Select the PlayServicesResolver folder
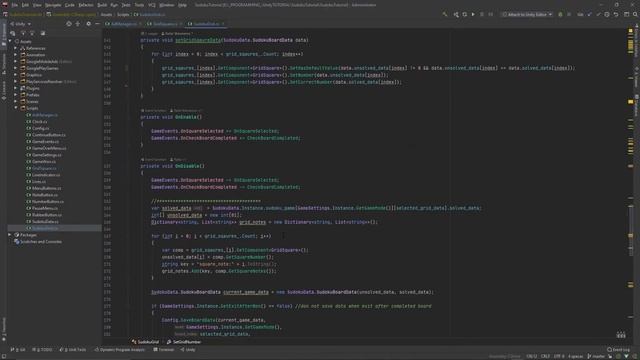The height and width of the screenshot is (360, 640). pos(44,82)
